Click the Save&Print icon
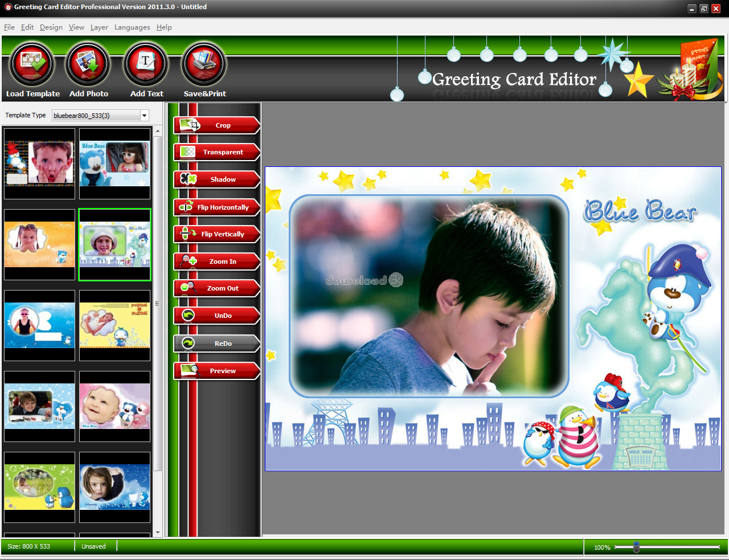 pos(204,64)
